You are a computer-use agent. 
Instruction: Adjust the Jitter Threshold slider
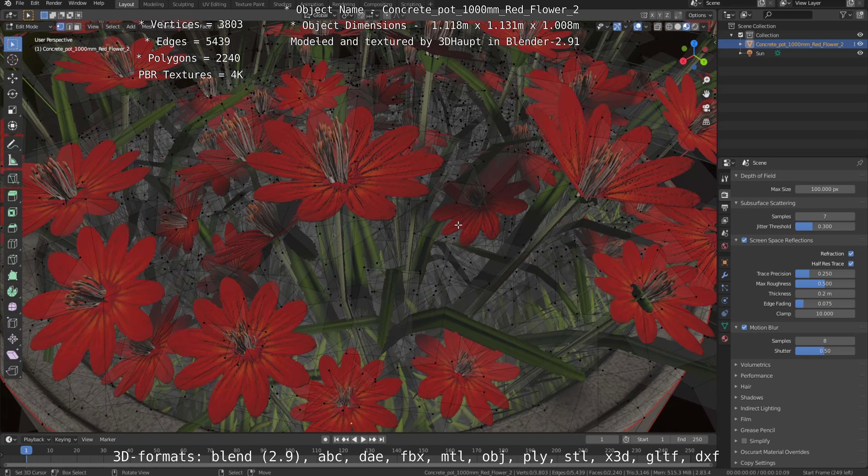click(x=825, y=227)
